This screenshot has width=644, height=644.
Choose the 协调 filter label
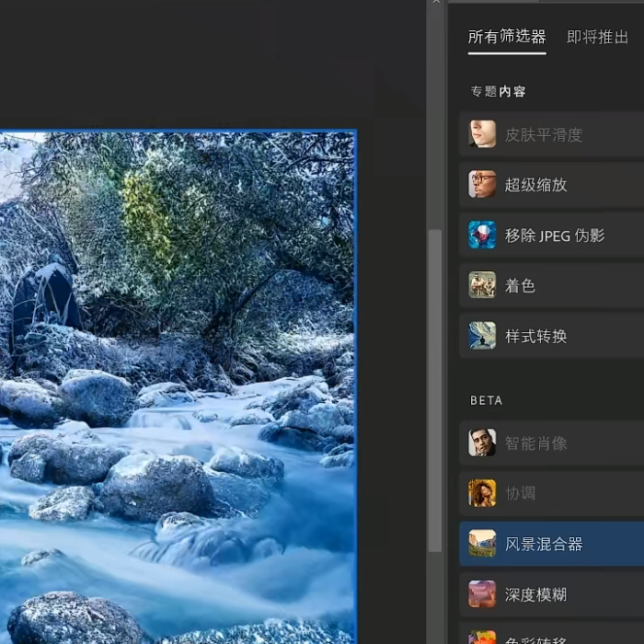pos(520,493)
